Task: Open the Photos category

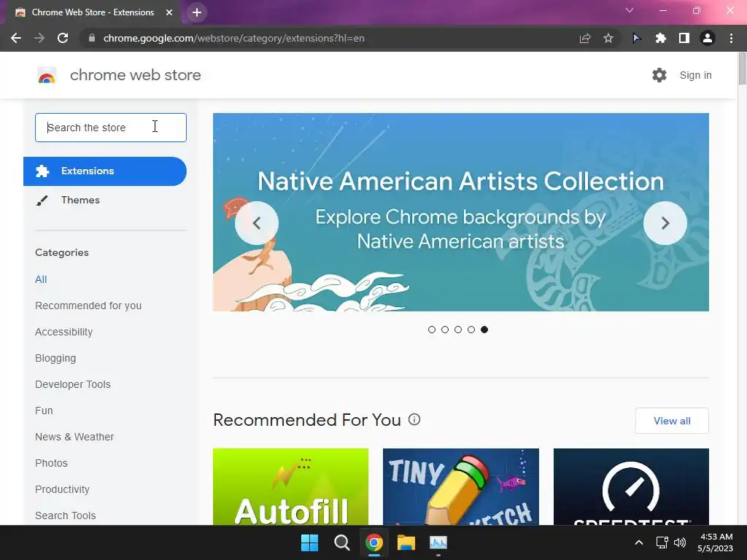Action: [52, 463]
